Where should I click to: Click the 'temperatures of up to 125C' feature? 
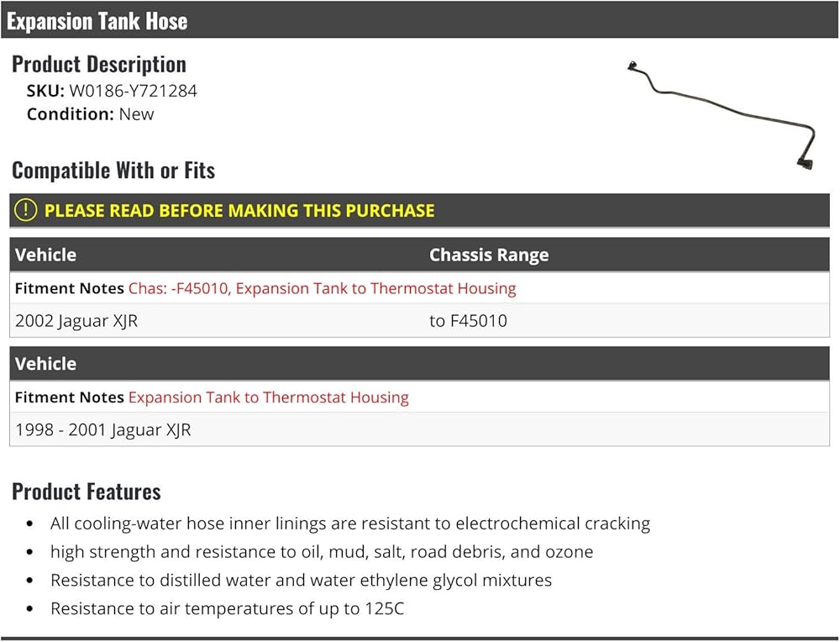click(x=227, y=608)
